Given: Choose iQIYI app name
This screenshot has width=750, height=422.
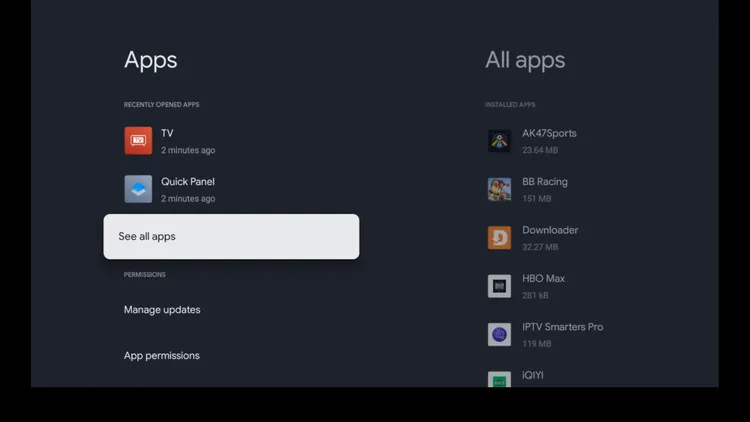Looking at the screenshot, I should [533, 375].
